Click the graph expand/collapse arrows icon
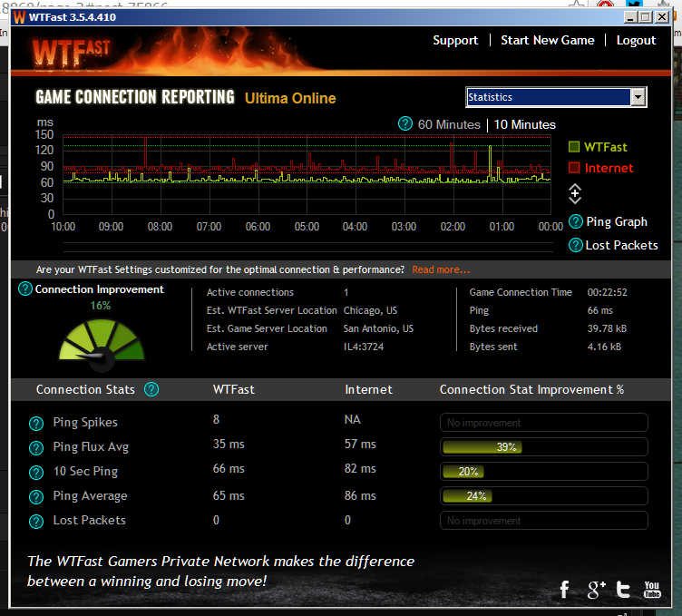Screen dimensions: 682x616 pos(575,193)
